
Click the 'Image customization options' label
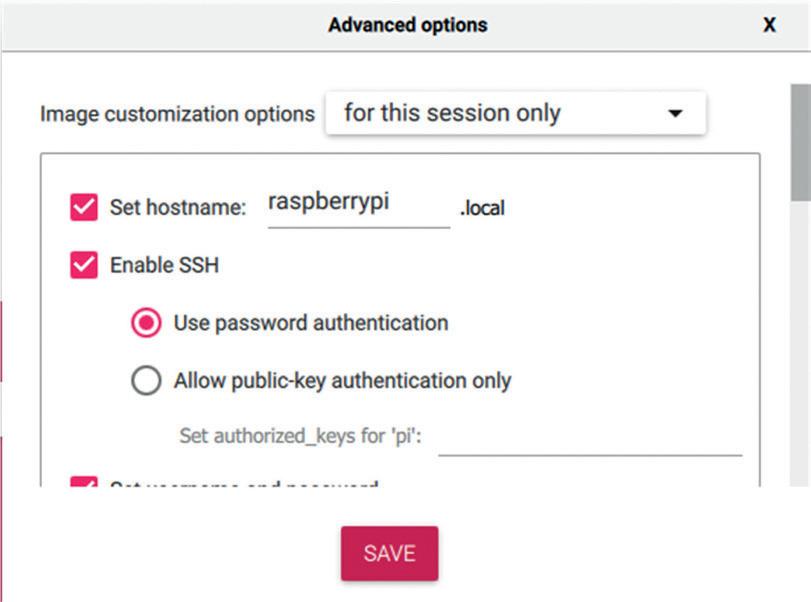(x=177, y=114)
